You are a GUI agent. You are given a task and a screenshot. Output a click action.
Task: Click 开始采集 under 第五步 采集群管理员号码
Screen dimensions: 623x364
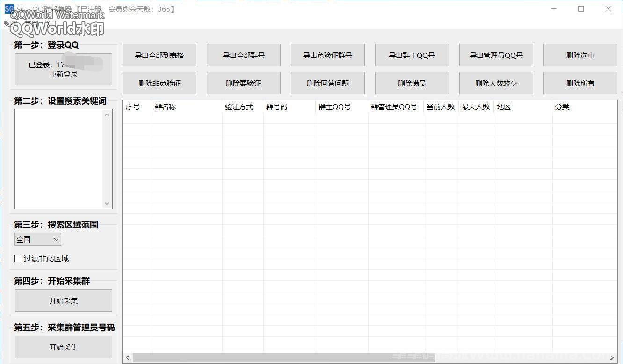tap(64, 347)
